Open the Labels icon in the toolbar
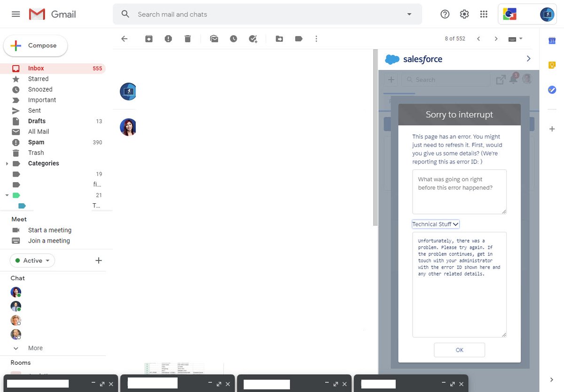Viewport: 564px width, 392px height. [x=298, y=38]
